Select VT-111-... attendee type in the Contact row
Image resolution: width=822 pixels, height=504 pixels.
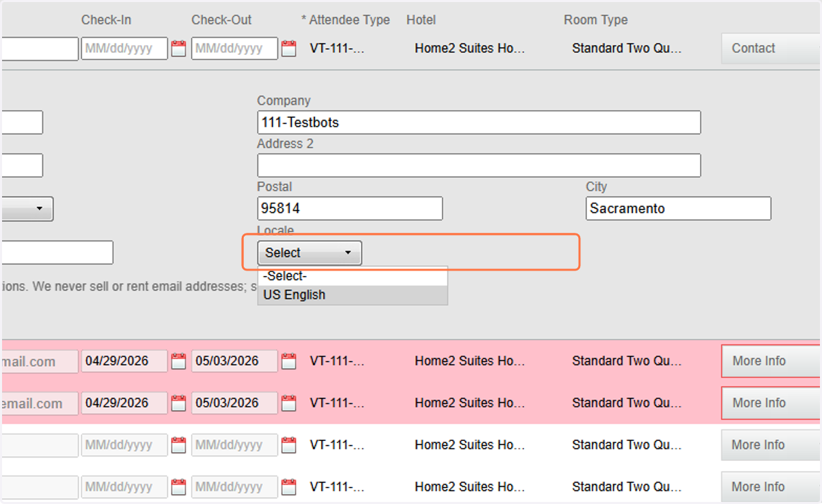click(337, 49)
